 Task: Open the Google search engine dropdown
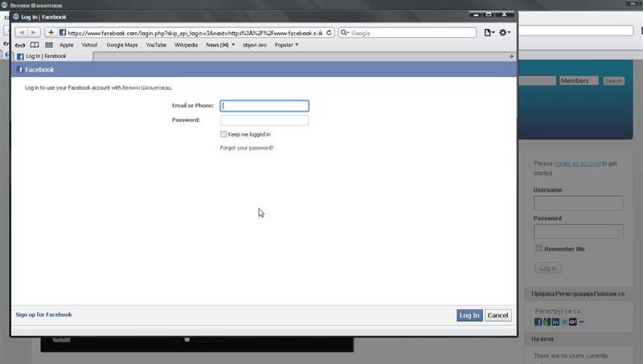345,32
